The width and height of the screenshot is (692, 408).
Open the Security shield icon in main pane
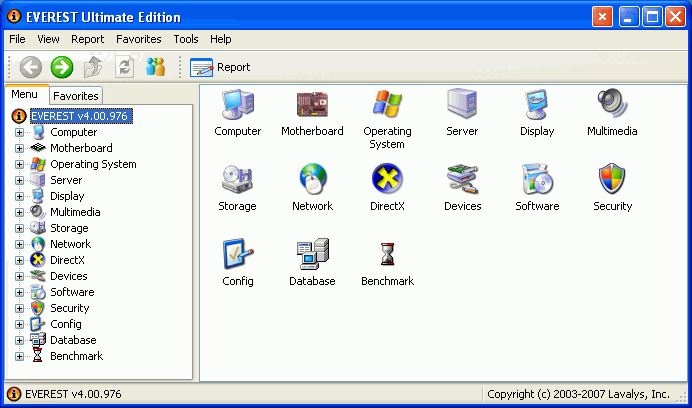612,178
